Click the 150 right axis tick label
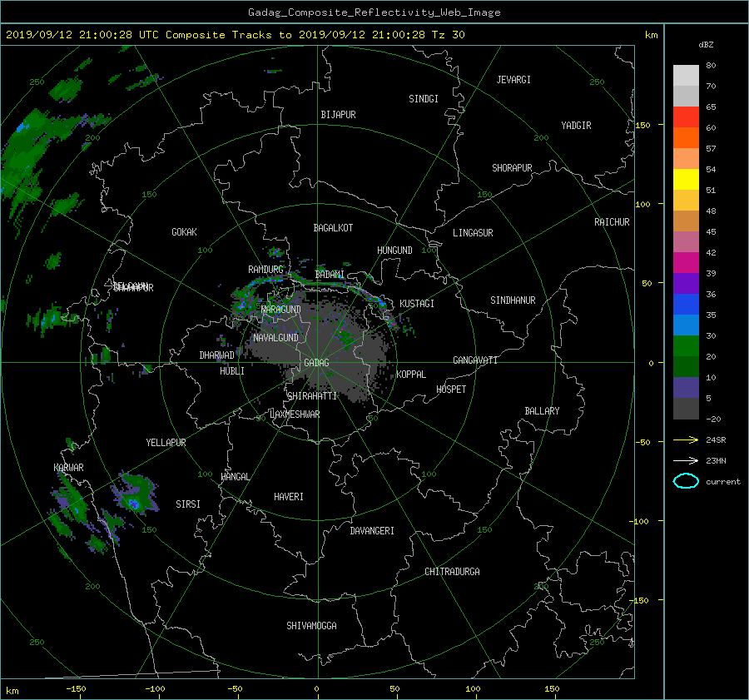This screenshot has width=749, height=700. point(643,125)
